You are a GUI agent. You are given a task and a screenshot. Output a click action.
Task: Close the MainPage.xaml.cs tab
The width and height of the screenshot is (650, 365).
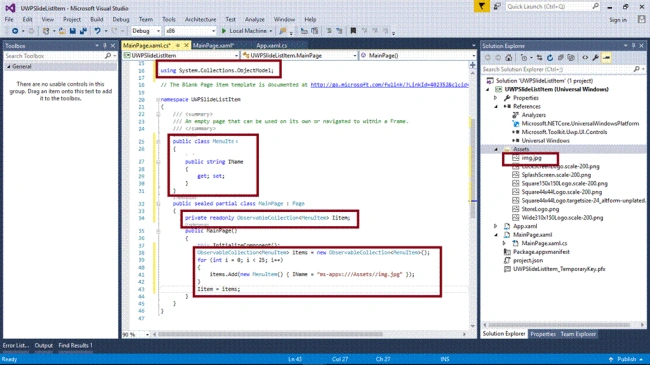[186, 45]
